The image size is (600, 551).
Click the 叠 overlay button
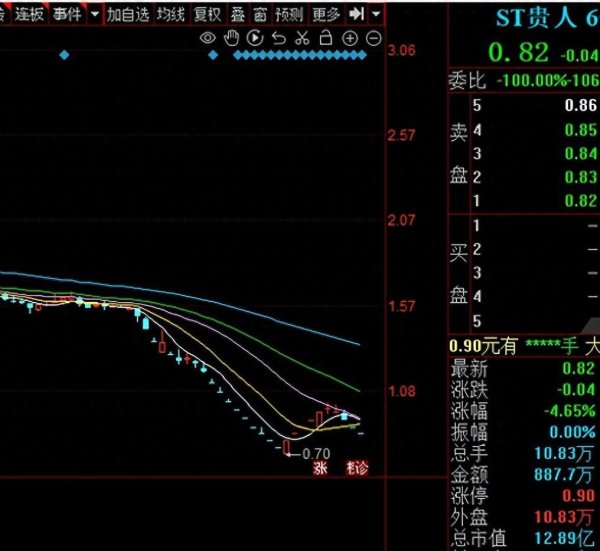point(238,15)
